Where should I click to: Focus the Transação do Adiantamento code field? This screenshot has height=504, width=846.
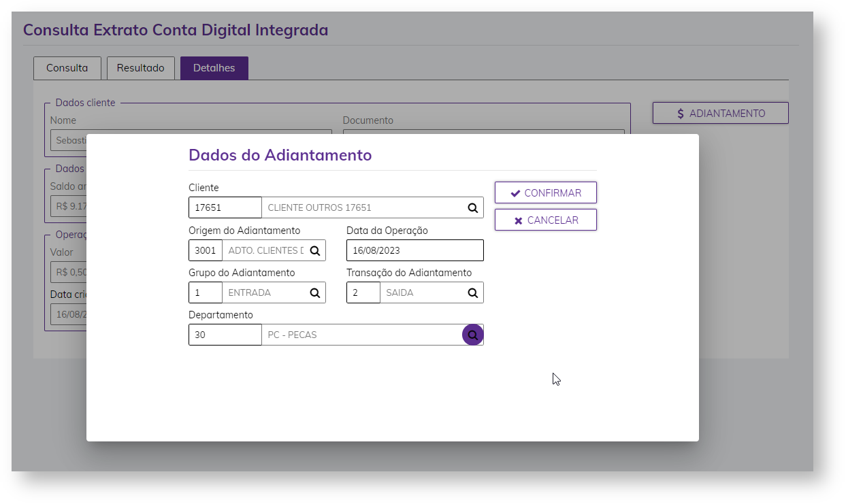click(363, 292)
